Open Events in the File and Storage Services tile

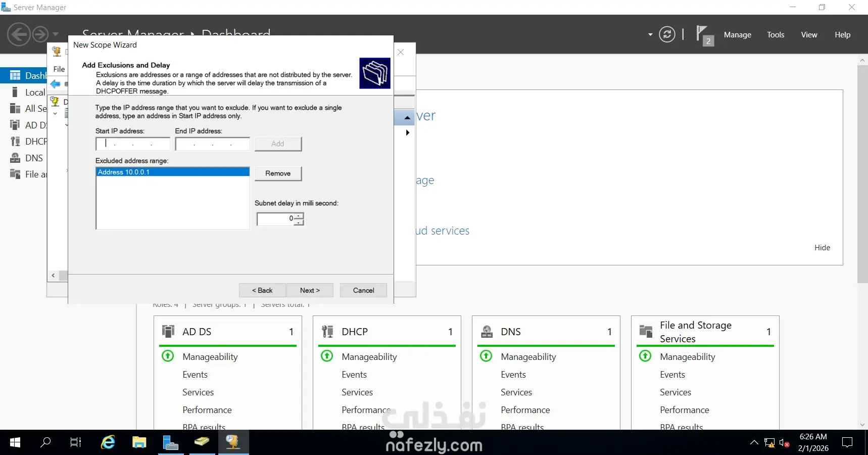point(672,375)
